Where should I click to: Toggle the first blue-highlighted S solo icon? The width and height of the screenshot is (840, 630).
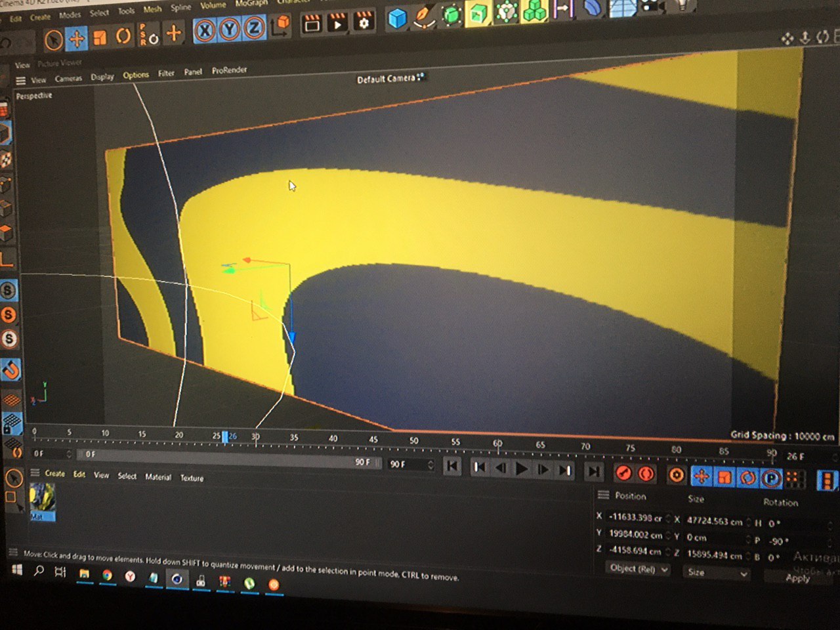[8, 290]
